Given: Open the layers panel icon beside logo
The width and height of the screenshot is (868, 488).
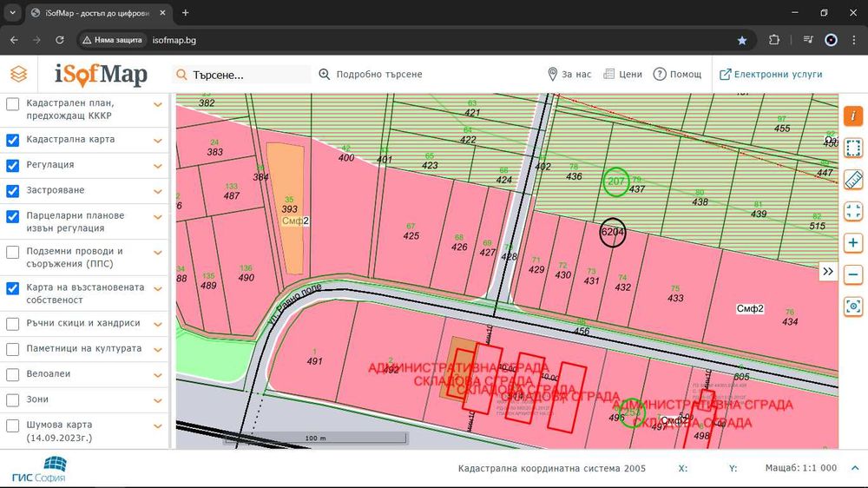Looking at the screenshot, I should 18,74.
